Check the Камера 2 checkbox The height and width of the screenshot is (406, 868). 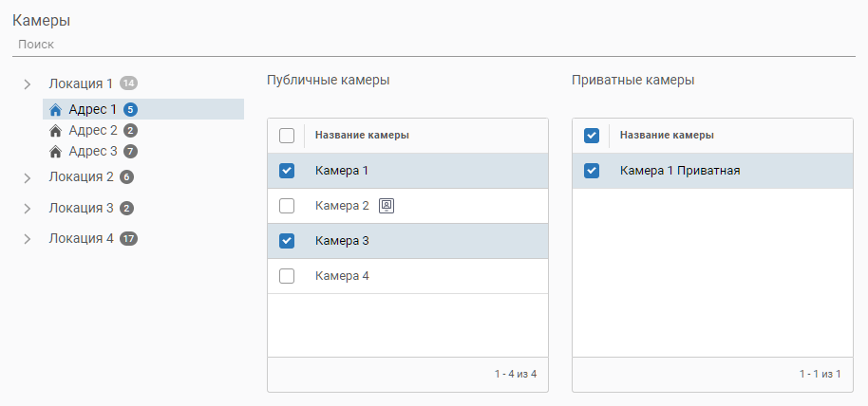pyautogui.click(x=287, y=206)
